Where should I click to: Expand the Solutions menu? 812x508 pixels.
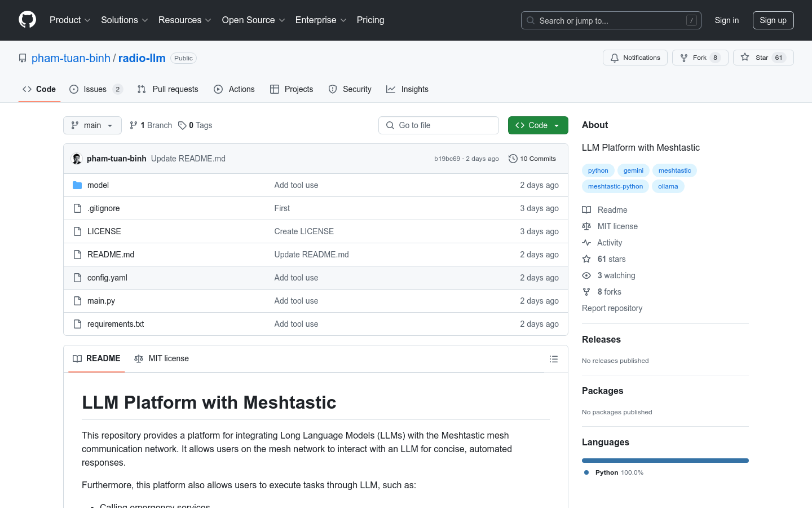click(x=125, y=20)
